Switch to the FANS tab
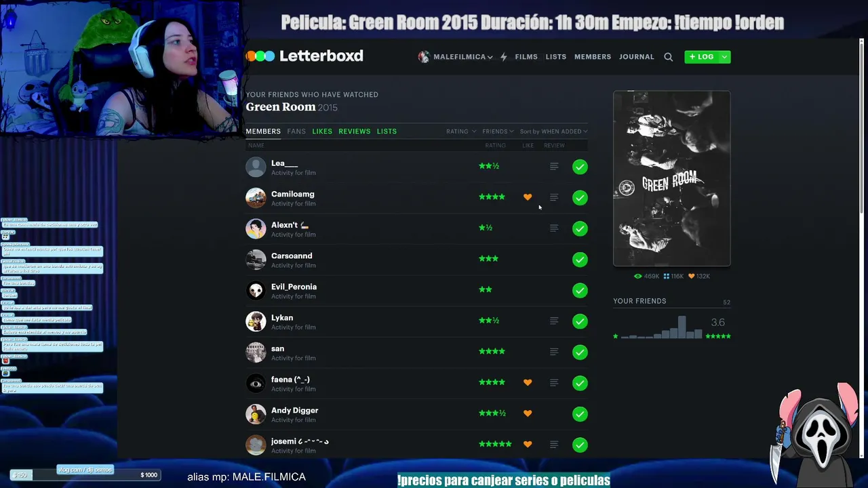The image size is (868, 488). point(296,131)
